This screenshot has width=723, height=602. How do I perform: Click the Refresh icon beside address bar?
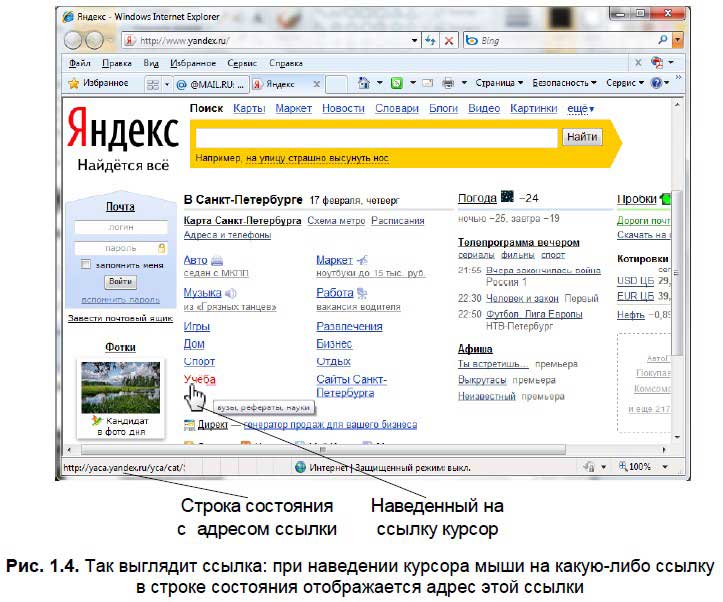point(431,41)
